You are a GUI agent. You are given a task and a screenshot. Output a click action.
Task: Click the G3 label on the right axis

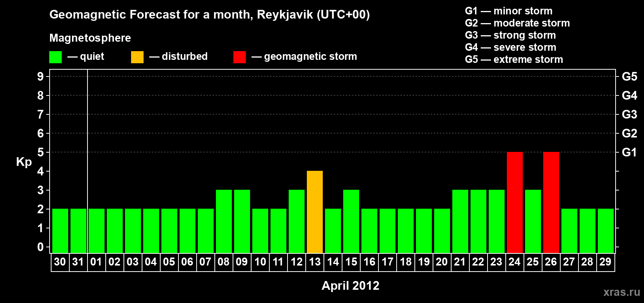[630, 114]
